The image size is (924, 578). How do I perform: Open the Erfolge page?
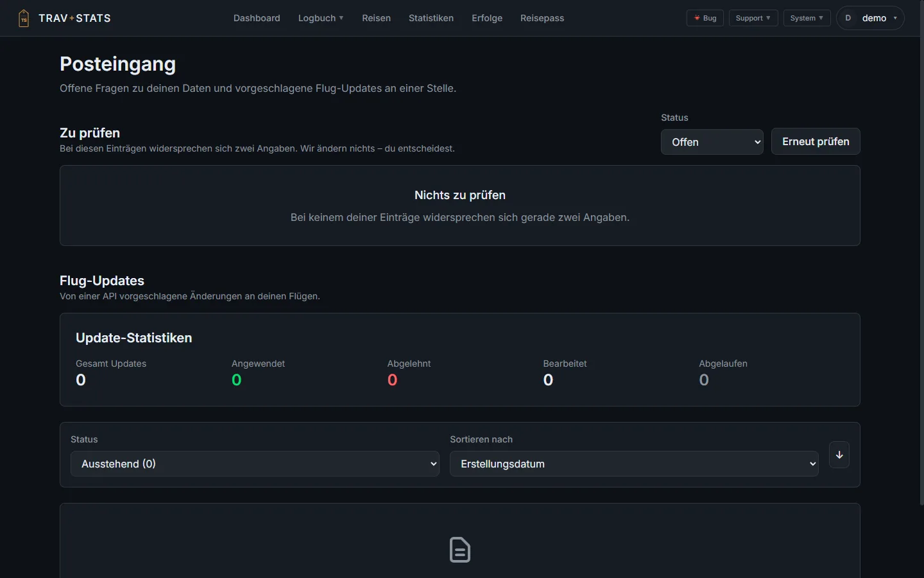click(487, 18)
